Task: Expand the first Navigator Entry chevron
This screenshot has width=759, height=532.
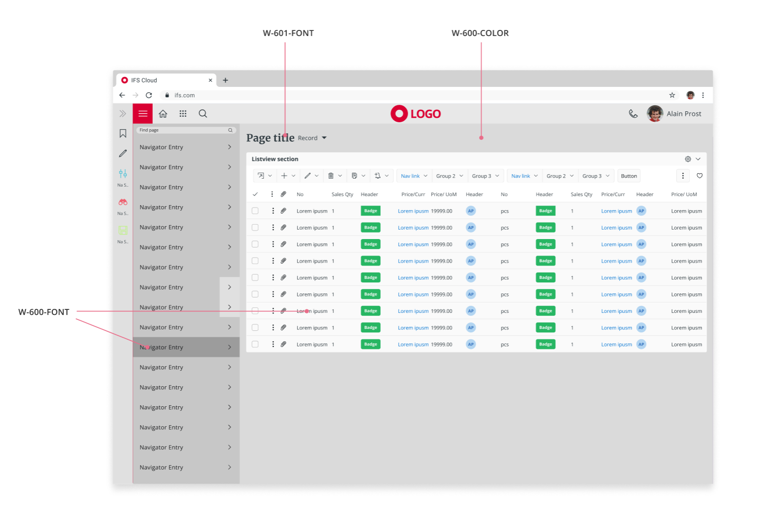Action: (x=230, y=147)
